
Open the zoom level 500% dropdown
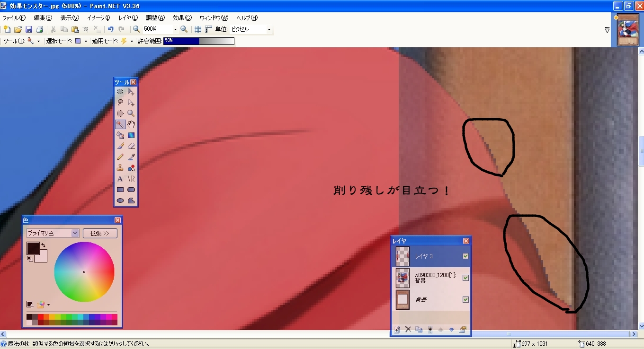(x=175, y=29)
